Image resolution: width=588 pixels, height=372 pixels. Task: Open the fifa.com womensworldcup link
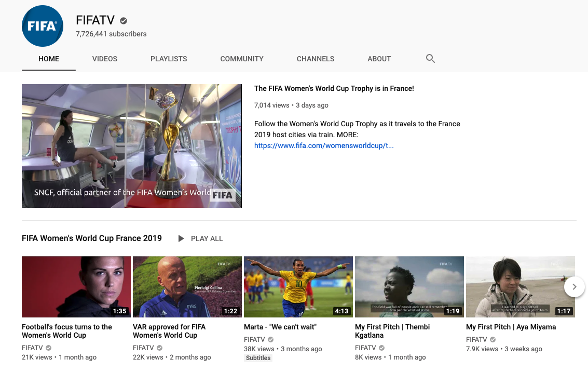point(324,145)
